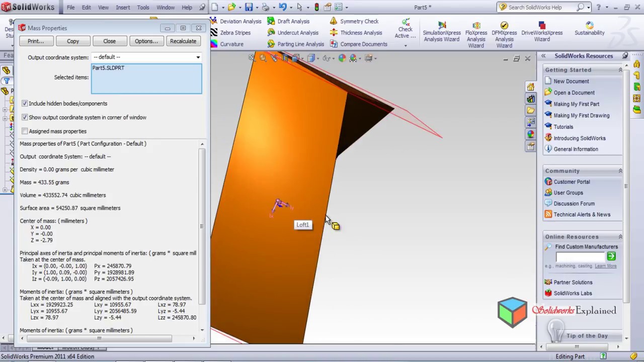Pin the SolidWorks Resources pane
The width and height of the screenshot is (644, 362).
tap(625, 56)
